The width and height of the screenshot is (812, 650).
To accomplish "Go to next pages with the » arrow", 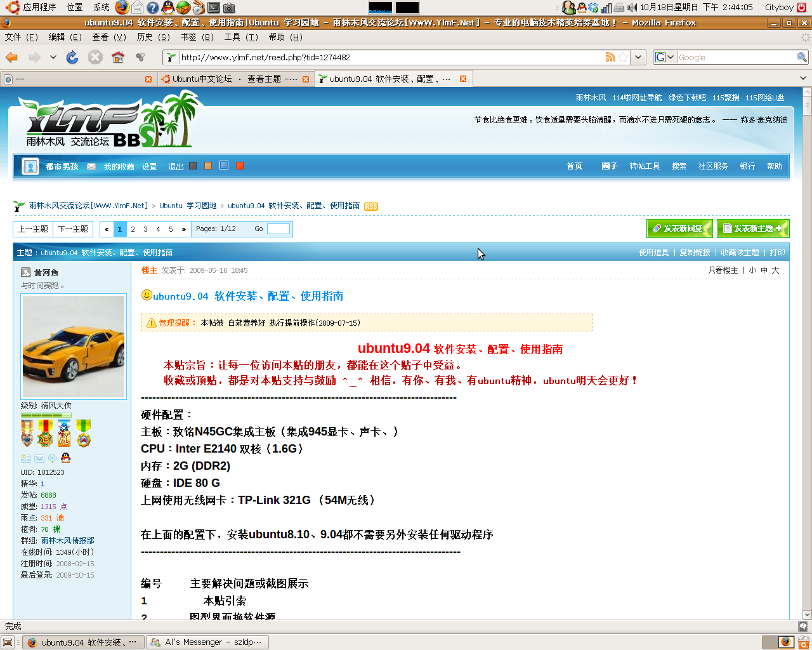I will click(x=183, y=229).
